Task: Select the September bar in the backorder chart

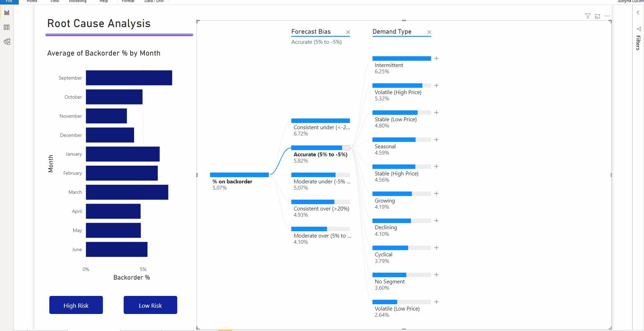Action: click(x=129, y=78)
